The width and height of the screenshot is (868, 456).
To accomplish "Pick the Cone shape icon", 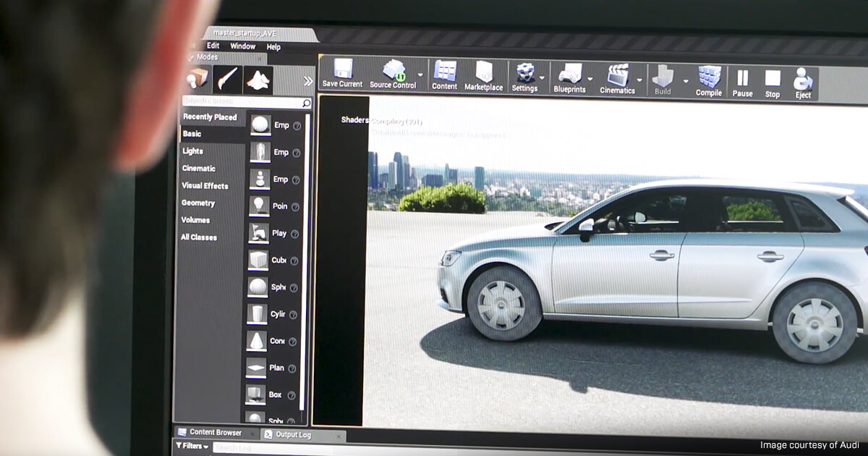I will click(257, 340).
